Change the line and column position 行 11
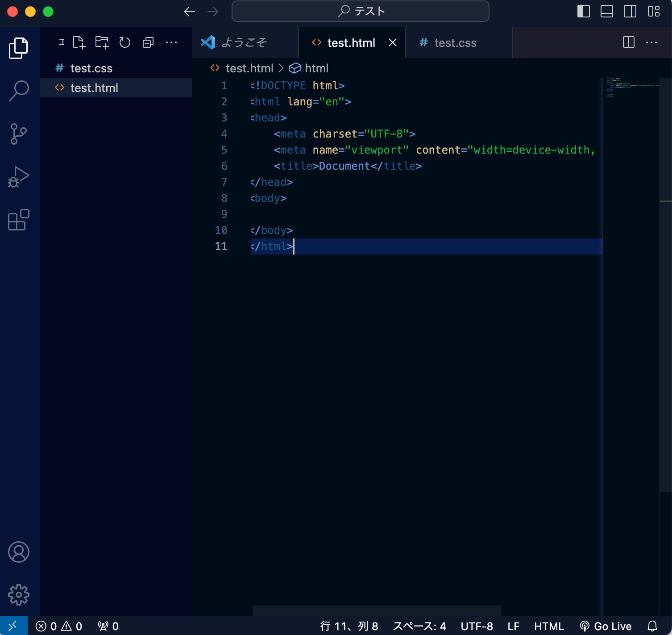 (349, 626)
